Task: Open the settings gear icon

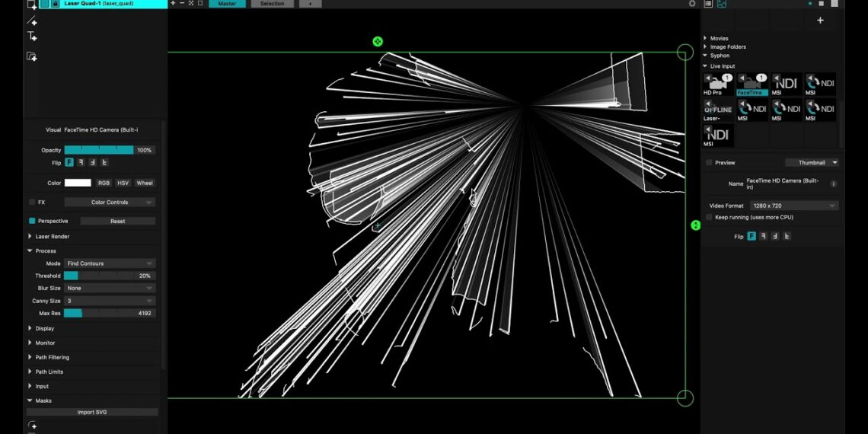Action: pyautogui.click(x=692, y=4)
